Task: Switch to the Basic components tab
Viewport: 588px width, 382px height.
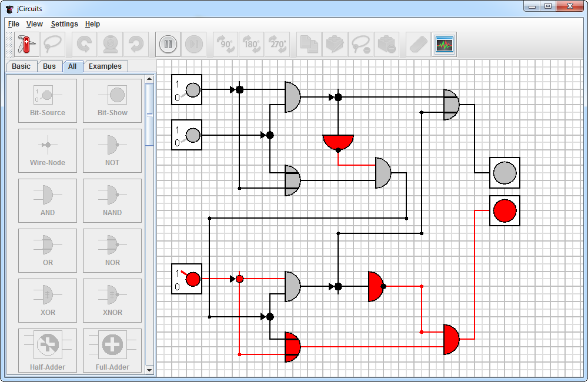Action: (x=21, y=66)
